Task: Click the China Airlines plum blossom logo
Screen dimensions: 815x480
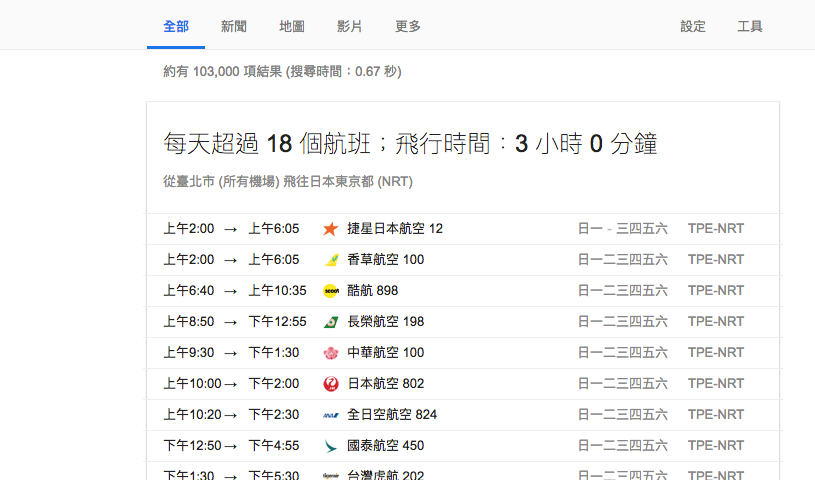Action: click(331, 353)
